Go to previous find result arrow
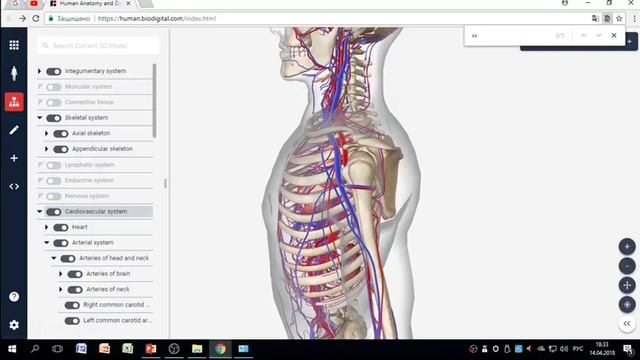640x360 pixels. (x=584, y=36)
